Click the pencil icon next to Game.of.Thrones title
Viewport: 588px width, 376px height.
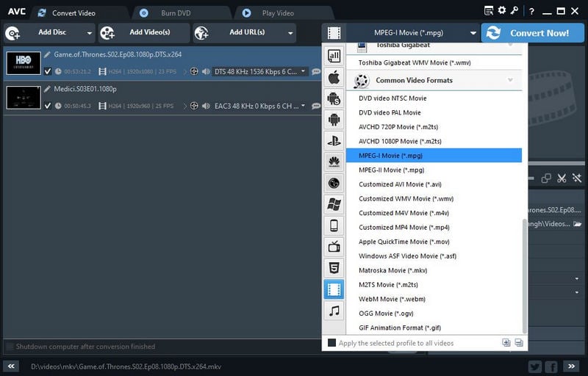click(x=47, y=54)
